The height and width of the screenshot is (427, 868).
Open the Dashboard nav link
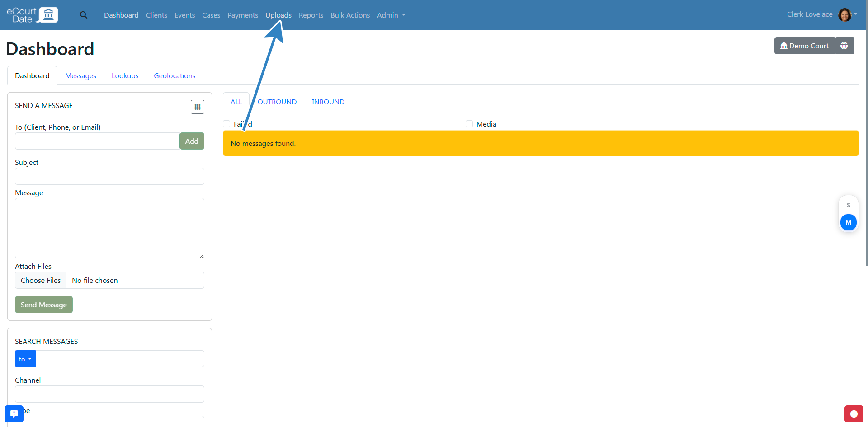(121, 15)
